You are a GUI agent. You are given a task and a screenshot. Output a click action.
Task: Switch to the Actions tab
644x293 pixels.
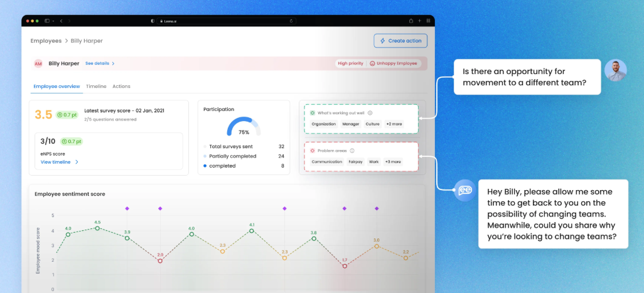pos(121,87)
